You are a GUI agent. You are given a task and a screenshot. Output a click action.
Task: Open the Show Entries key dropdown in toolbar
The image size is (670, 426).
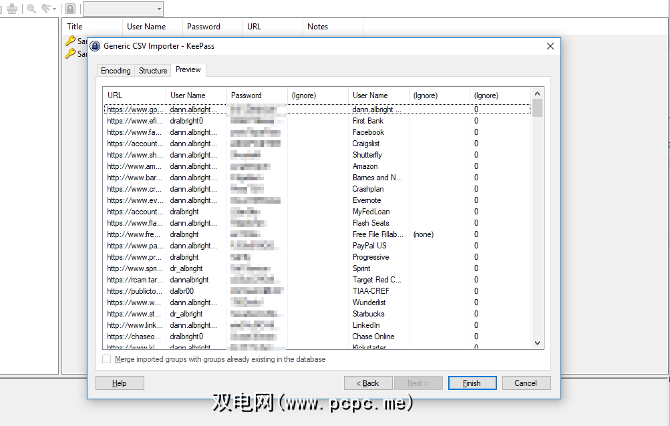tap(48, 8)
